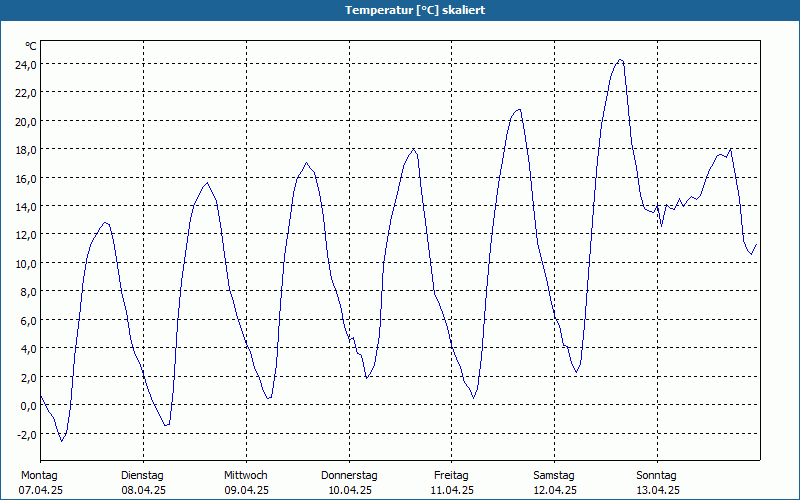Click the date 09.04.25
This screenshot has width=800, height=500.
[x=246, y=491]
